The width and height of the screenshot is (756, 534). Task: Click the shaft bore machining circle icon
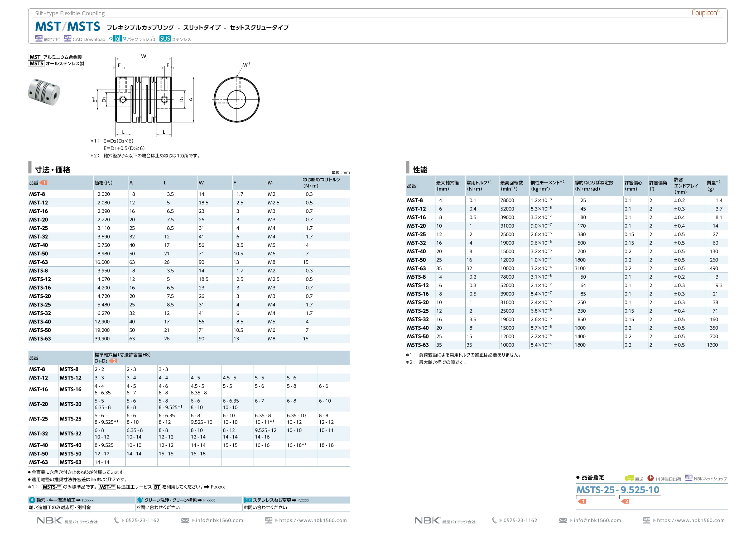pos(32,500)
